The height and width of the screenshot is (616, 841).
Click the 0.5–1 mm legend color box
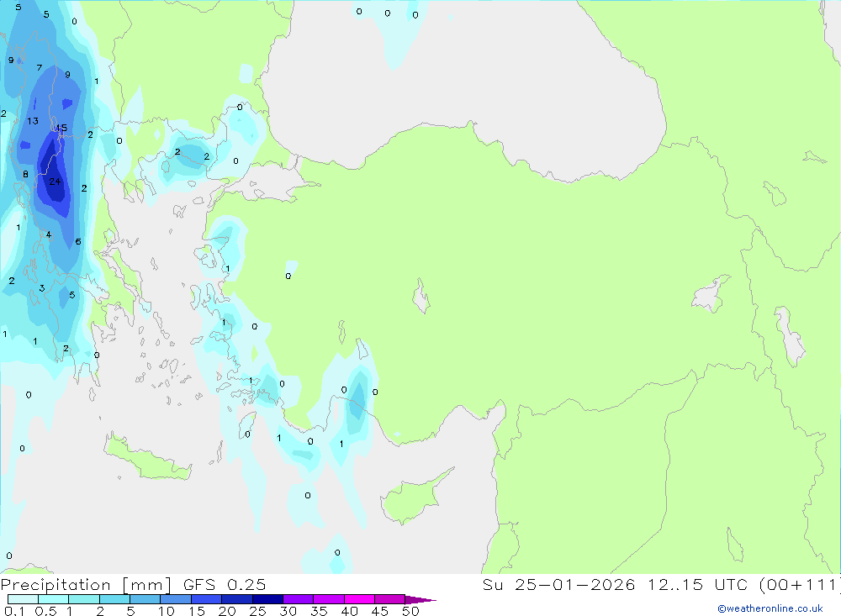pos(54,599)
